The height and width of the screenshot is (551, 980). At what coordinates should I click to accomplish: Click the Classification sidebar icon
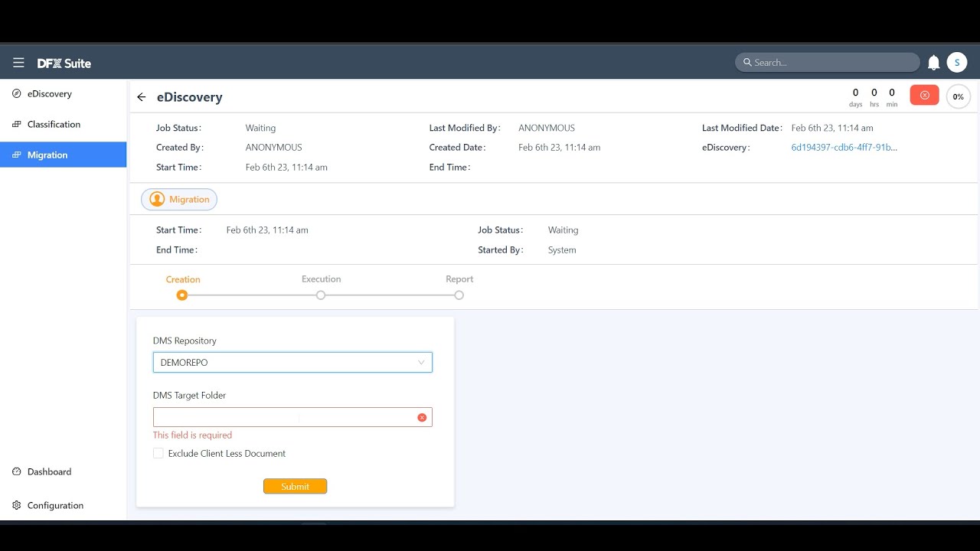pyautogui.click(x=17, y=124)
